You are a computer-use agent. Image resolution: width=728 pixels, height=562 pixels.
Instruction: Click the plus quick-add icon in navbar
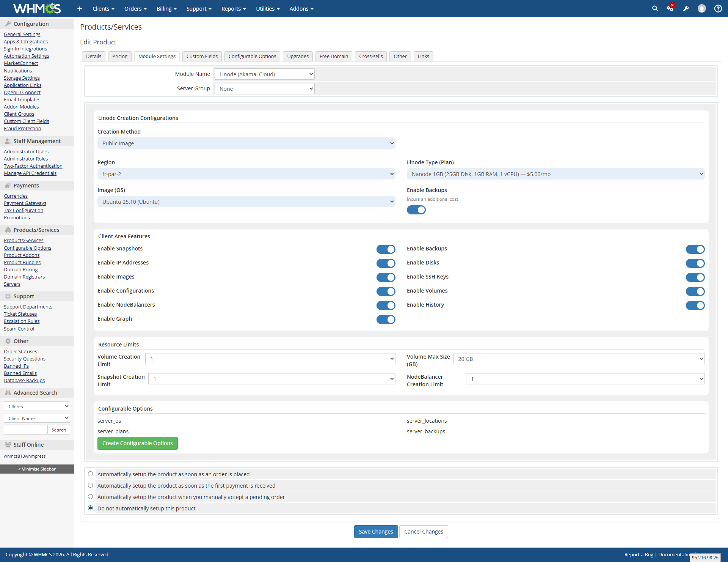pyautogui.click(x=80, y=8)
